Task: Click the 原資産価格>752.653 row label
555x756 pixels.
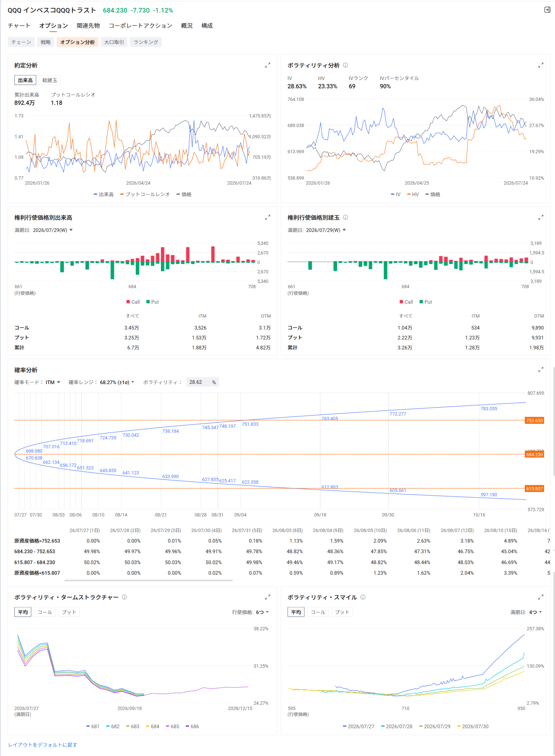Action: coord(37,541)
